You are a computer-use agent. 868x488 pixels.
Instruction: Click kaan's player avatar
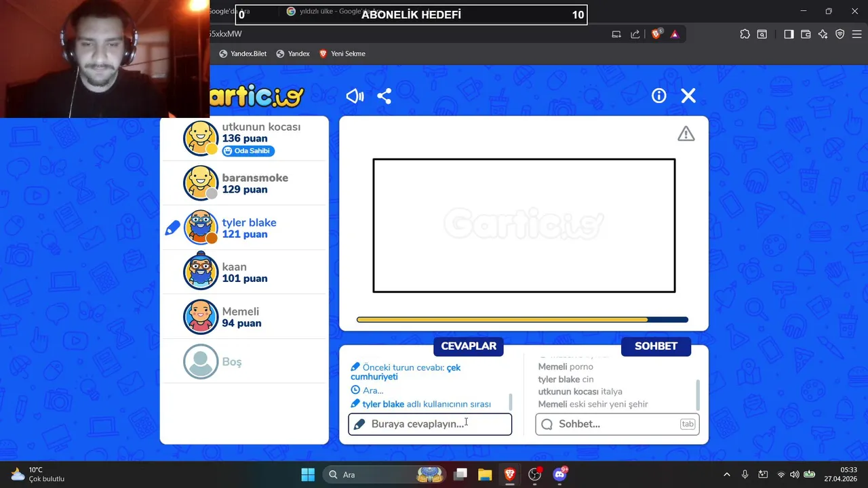pyautogui.click(x=201, y=272)
